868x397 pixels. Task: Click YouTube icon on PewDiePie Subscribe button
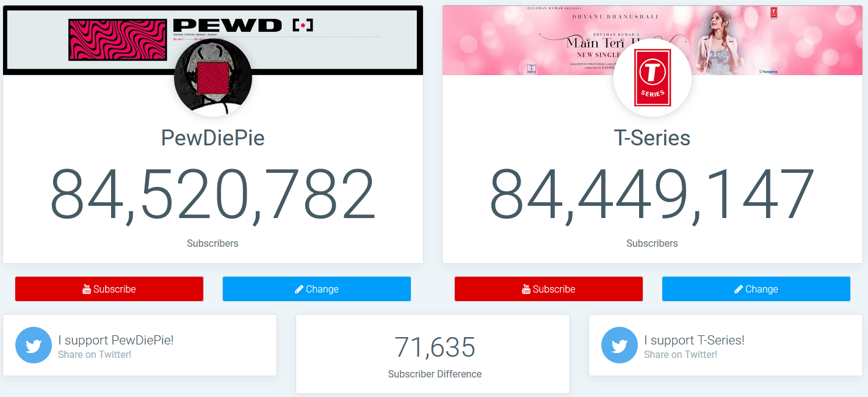[87, 289]
